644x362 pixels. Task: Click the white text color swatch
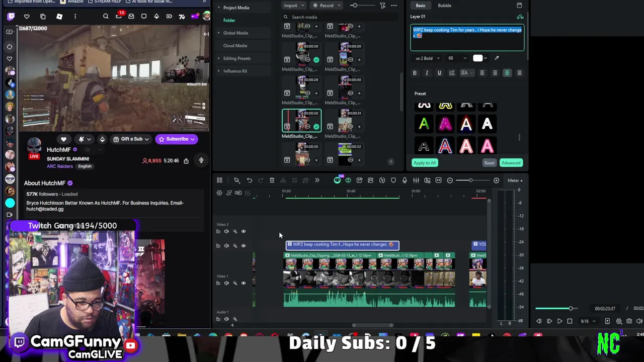click(477, 58)
